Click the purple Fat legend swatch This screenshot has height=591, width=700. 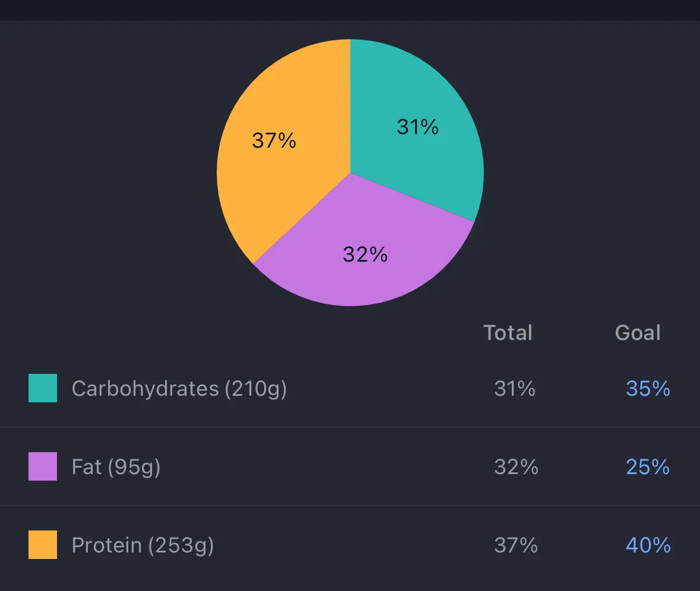coord(43,466)
